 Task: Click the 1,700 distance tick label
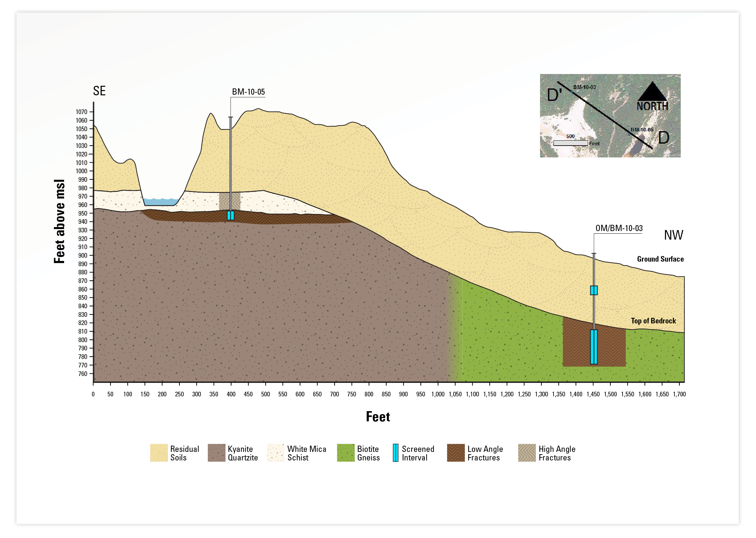click(679, 394)
